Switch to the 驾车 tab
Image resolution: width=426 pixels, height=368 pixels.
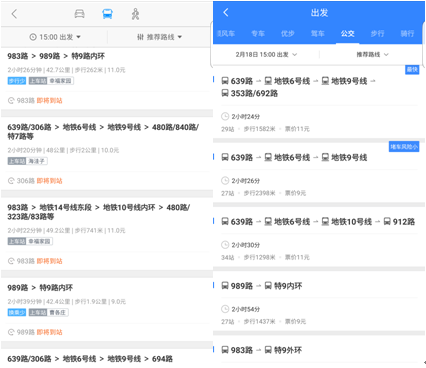(x=318, y=33)
